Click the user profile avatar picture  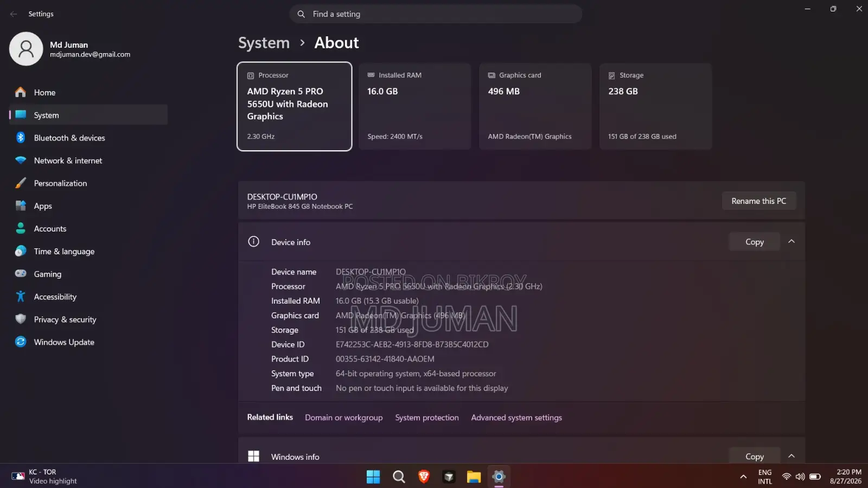pos(26,49)
